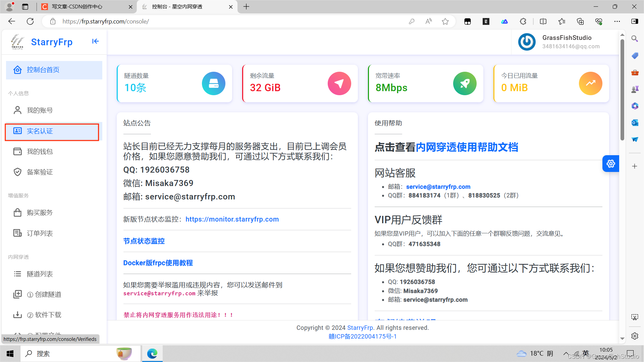This screenshot has width=644, height=362.
Task: Go to 我的钱包 sidebar item
Action: (40, 152)
